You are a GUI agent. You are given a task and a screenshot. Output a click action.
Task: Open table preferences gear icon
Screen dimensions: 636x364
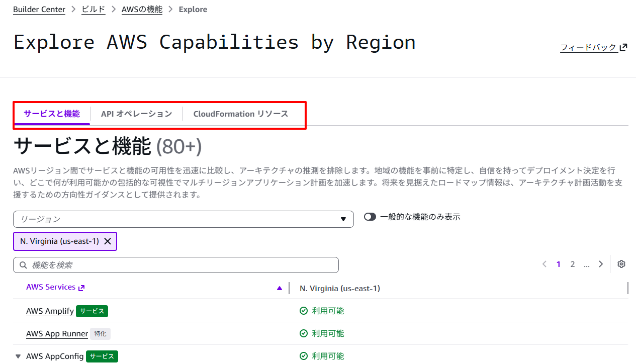(x=621, y=264)
